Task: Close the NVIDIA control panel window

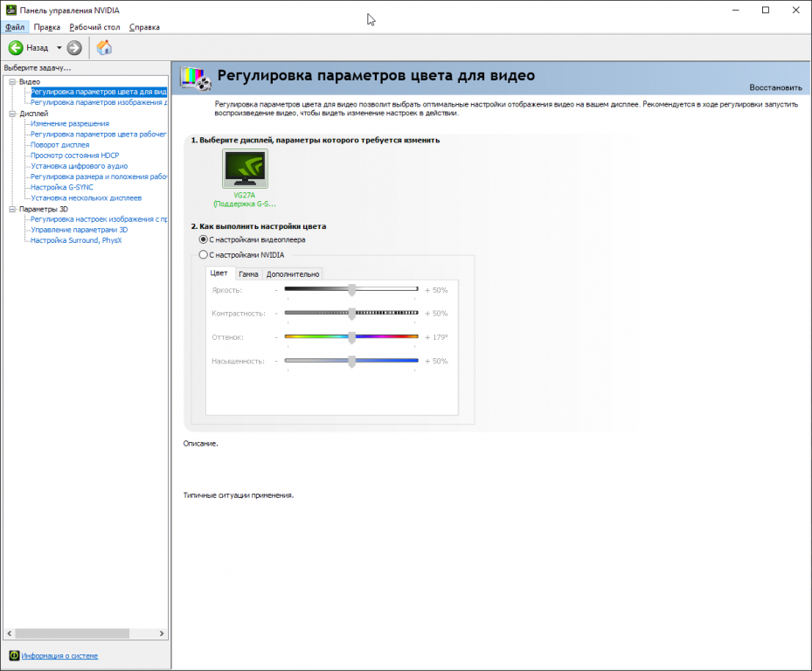Action: 796,10
